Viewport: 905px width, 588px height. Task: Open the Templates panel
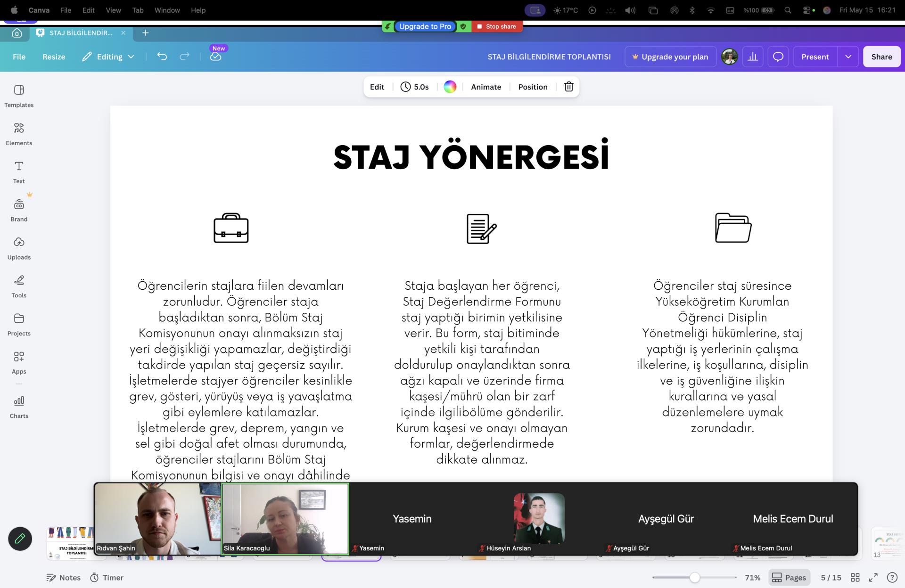click(x=19, y=96)
